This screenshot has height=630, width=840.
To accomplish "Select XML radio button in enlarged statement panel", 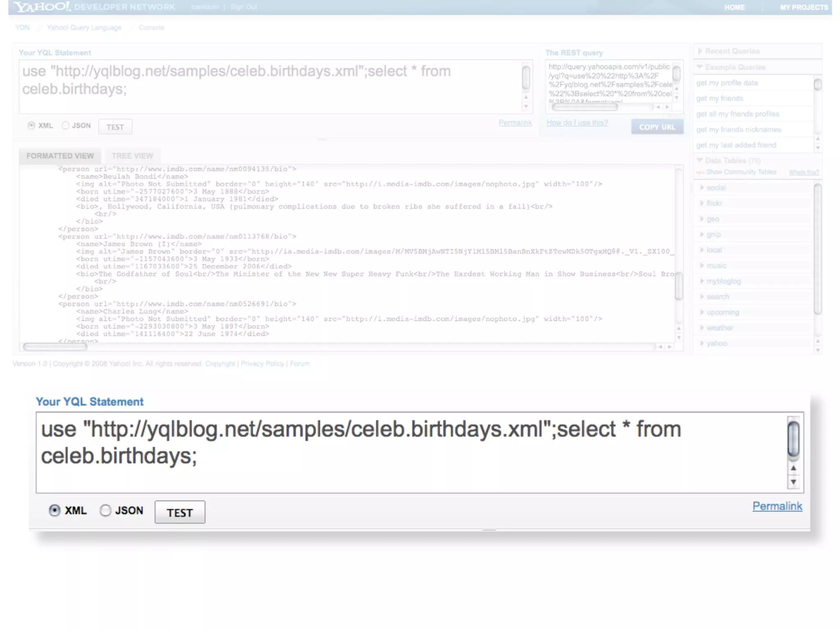I will point(54,510).
